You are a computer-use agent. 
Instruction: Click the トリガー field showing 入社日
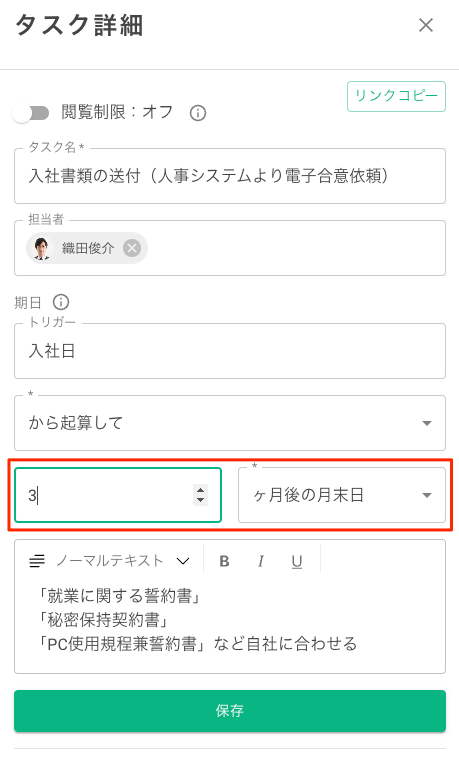(230, 351)
